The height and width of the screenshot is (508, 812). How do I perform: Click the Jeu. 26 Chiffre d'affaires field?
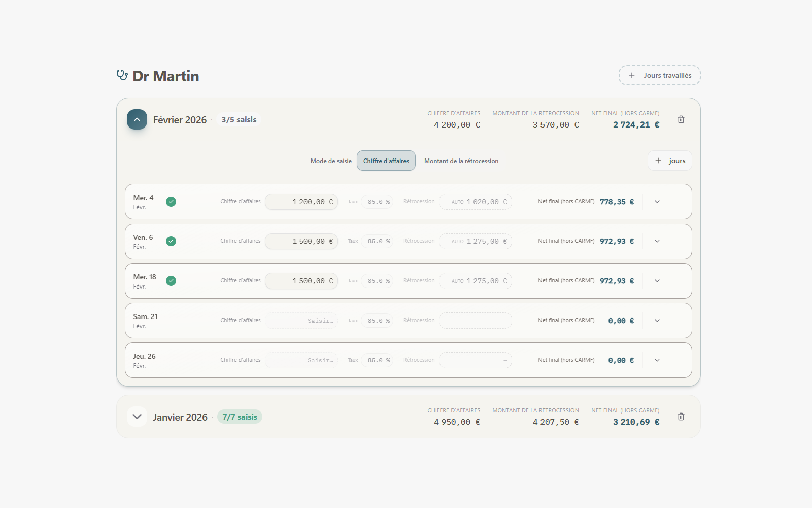301,360
